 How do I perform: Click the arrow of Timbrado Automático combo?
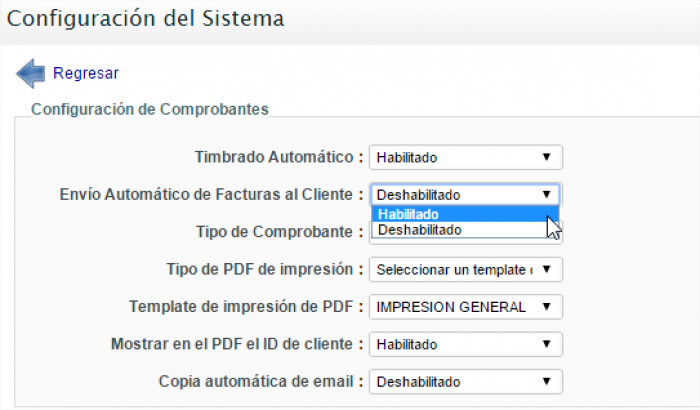coord(546,157)
